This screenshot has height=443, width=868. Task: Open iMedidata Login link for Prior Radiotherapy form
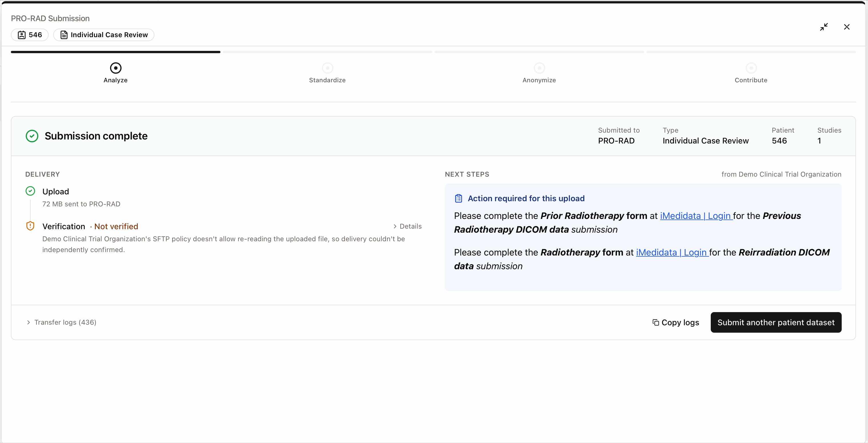pyautogui.click(x=696, y=216)
